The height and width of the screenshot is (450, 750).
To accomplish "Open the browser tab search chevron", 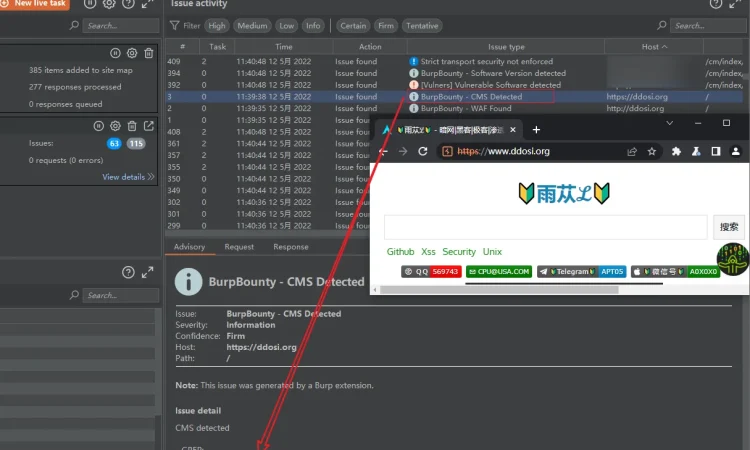I will (x=670, y=123).
